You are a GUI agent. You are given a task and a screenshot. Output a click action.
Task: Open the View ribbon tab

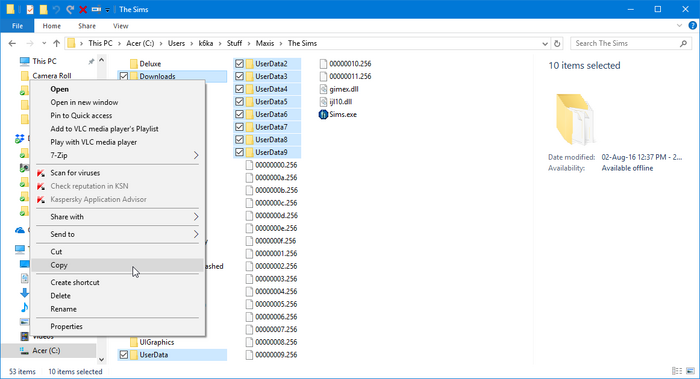[x=121, y=26]
